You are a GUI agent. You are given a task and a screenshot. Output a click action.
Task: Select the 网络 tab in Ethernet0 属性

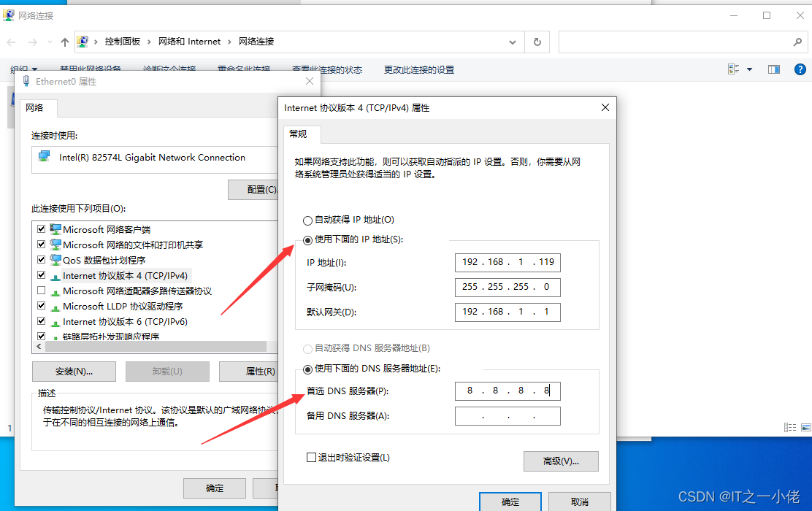coord(35,108)
